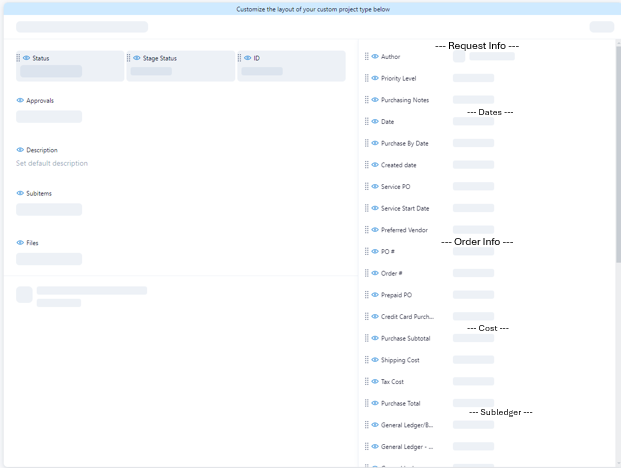Select the Purchase Subtotal label
The image size is (621, 469).
[405, 338]
